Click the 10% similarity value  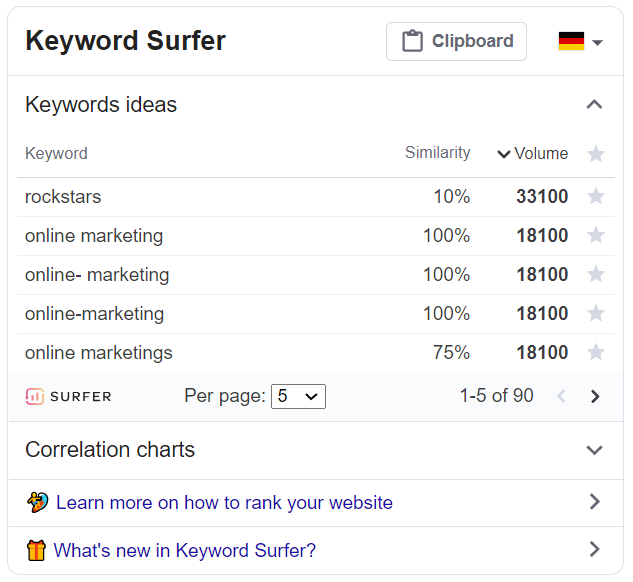point(452,197)
